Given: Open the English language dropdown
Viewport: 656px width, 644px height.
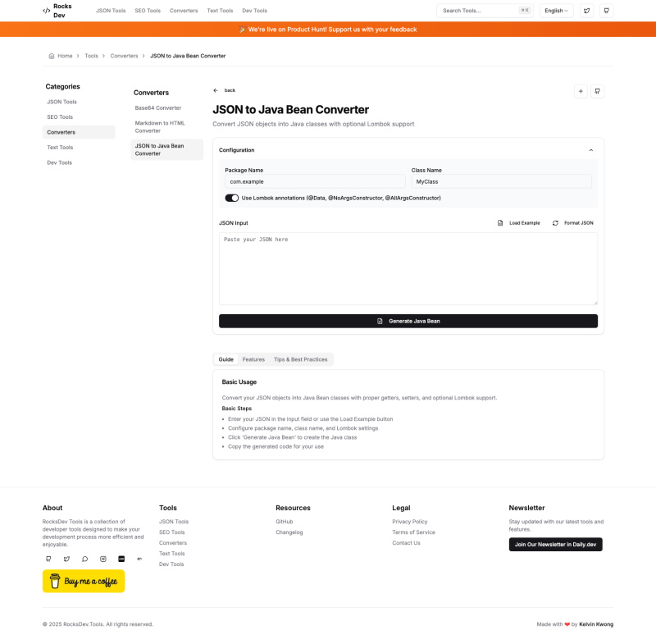Looking at the screenshot, I should click(558, 11).
